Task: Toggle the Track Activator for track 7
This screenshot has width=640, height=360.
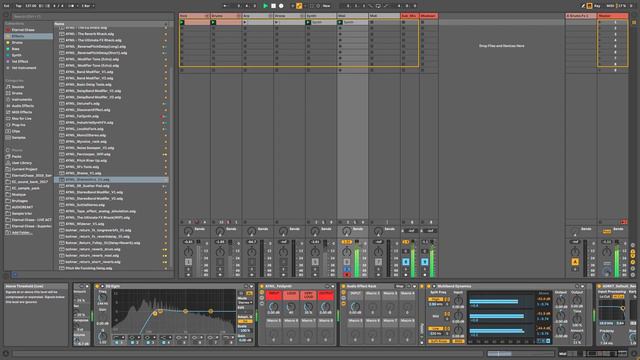Action: [x=378, y=262]
